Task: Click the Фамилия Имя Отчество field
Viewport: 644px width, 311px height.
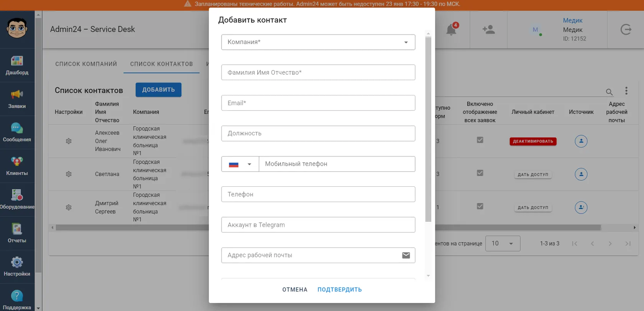Action: coord(318,72)
